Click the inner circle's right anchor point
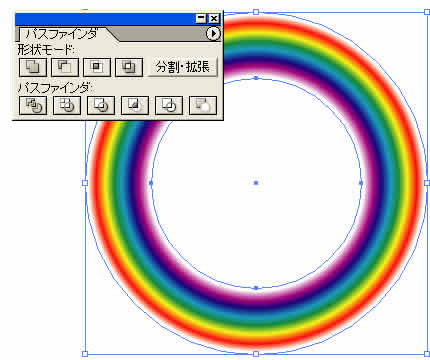Image resolution: width=430 pixels, height=360 pixels. [361, 183]
